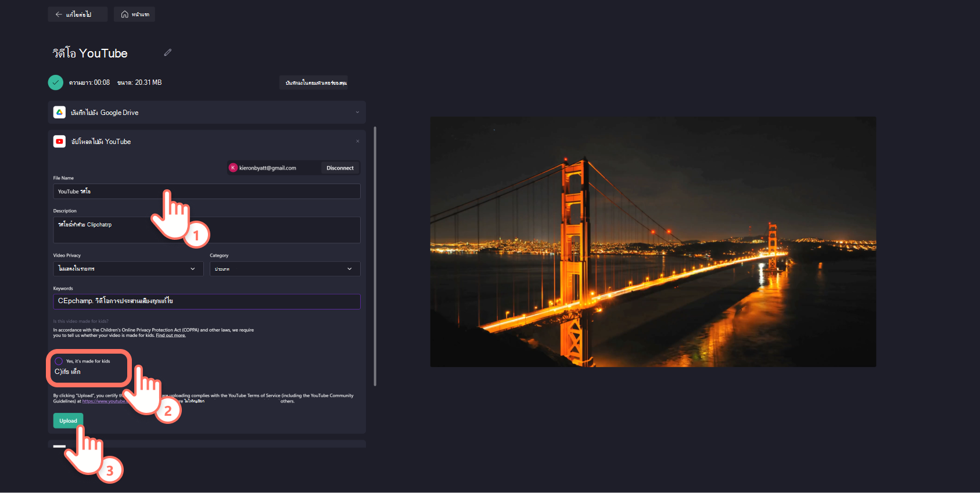Go back to editing with the arrow button
This screenshot has height=493, width=980.
[x=78, y=15]
